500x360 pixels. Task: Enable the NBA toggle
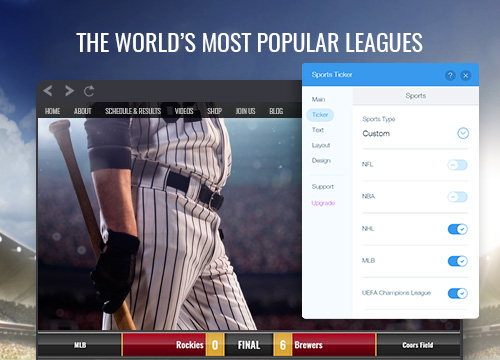coord(458,197)
